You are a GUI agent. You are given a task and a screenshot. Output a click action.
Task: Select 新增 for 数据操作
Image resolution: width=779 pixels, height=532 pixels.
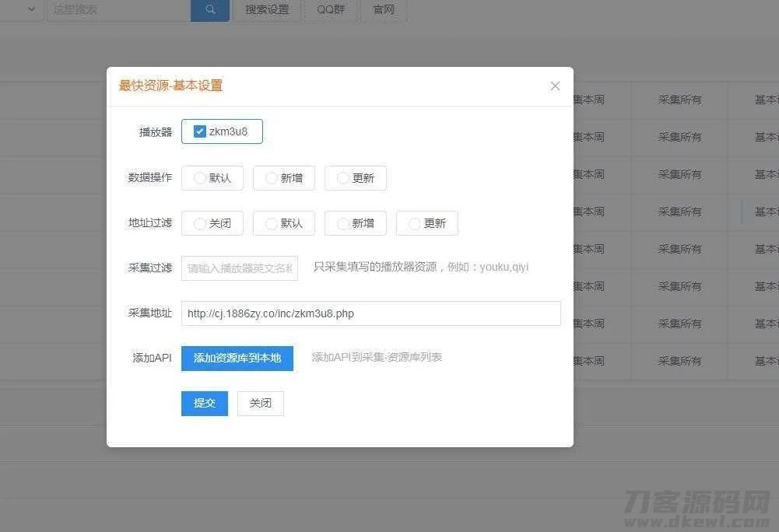pyautogui.click(x=283, y=178)
